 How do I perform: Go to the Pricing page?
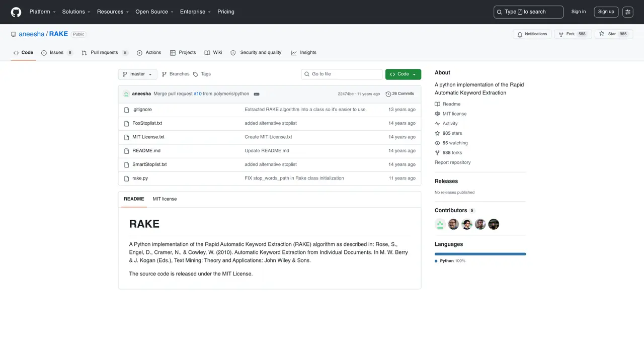(226, 12)
